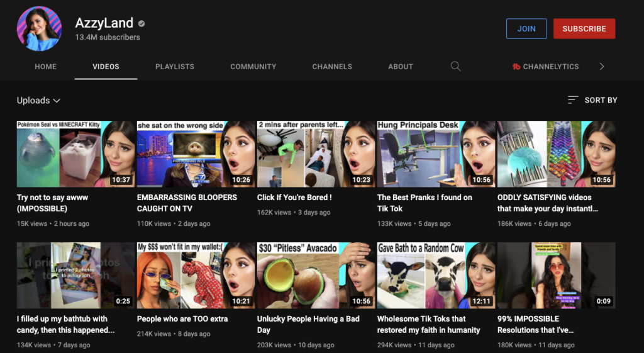Open the SORT BY menu
Image resolution: width=644 pixels, height=353 pixels.
(592, 100)
